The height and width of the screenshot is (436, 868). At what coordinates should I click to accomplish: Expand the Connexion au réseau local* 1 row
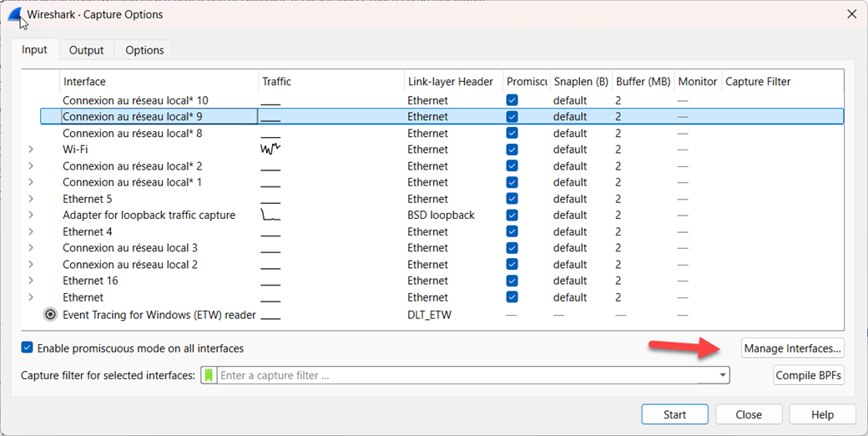tap(31, 182)
